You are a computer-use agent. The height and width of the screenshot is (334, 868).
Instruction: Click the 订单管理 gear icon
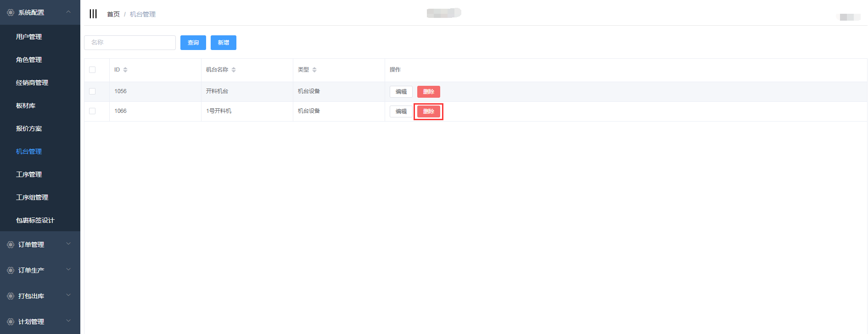11,245
